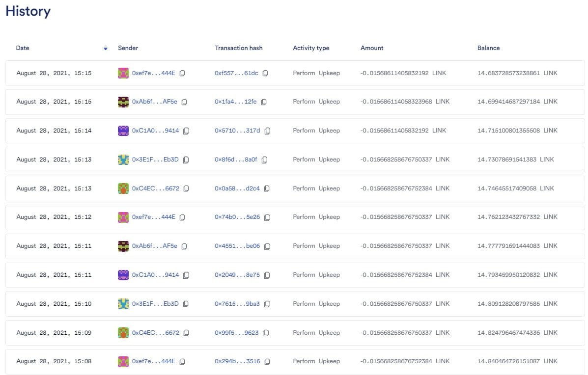Copy sender address 0xC4EC...6672
The width and height of the screenshot is (588, 375).
[x=186, y=188]
